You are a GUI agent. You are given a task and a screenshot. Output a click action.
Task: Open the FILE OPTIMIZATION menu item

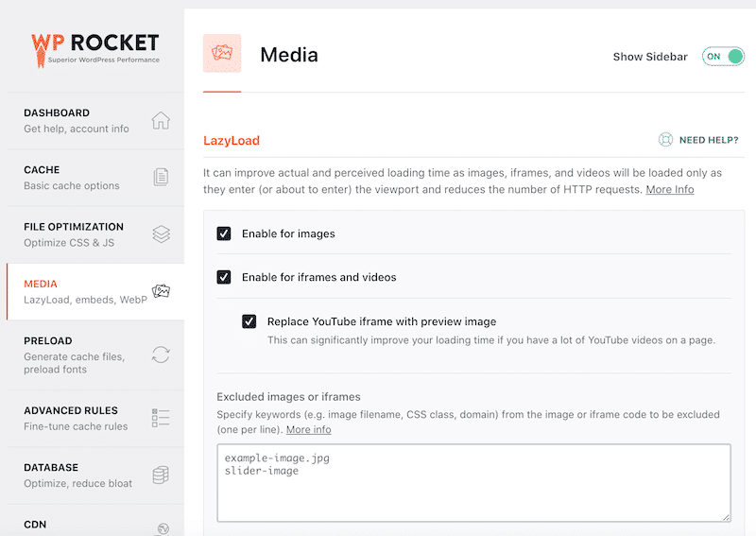(95, 234)
